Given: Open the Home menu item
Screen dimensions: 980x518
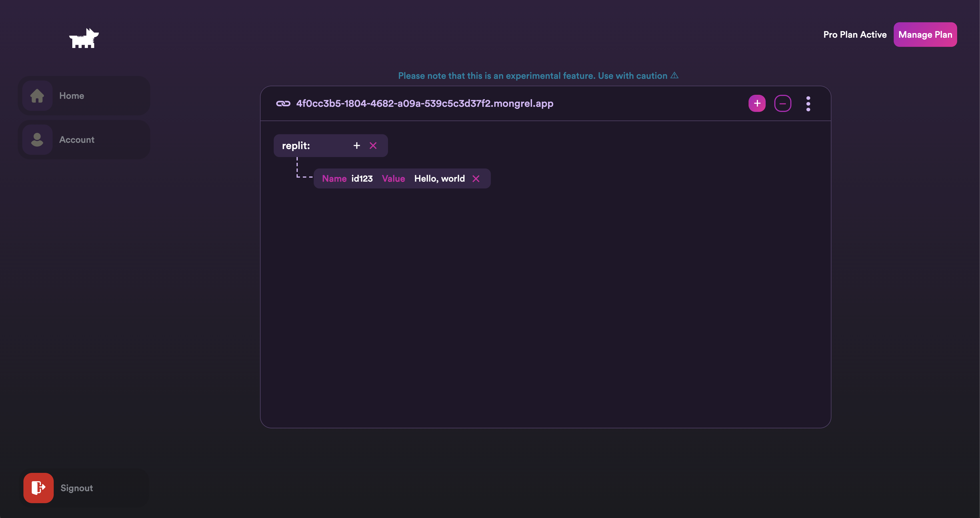Looking at the screenshot, I should pyautogui.click(x=71, y=96).
